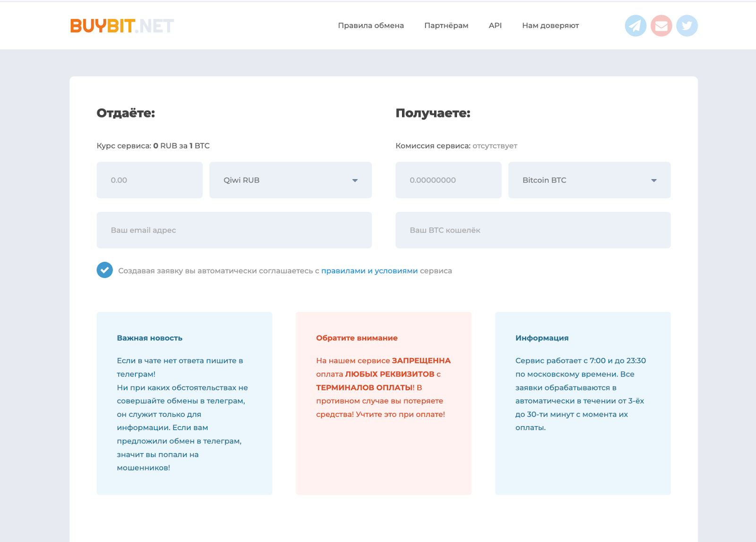Click the Обратите внимание warning heading
756x542 pixels.
point(356,338)
